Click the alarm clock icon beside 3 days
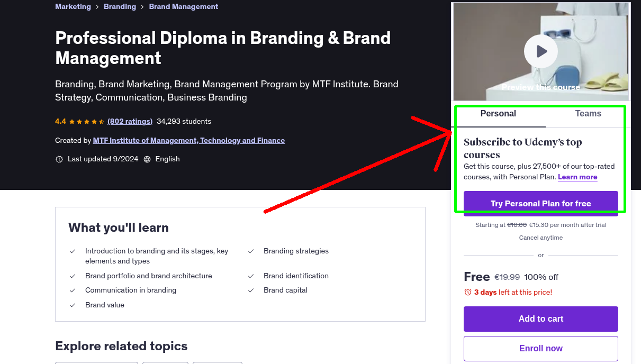Screen dimensions: 641x364 pos(468,292)
